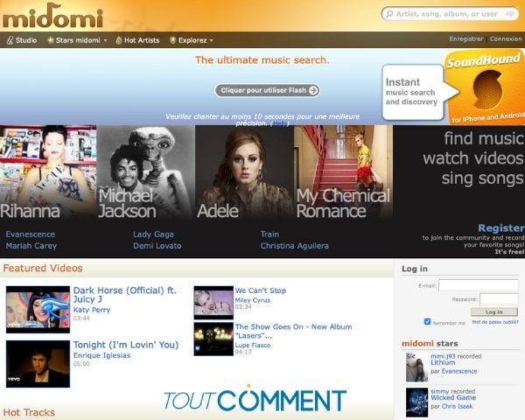Viewport: 525px width, 420px height.
Task: Open the Explorez menu
Action: click(192, 40)
